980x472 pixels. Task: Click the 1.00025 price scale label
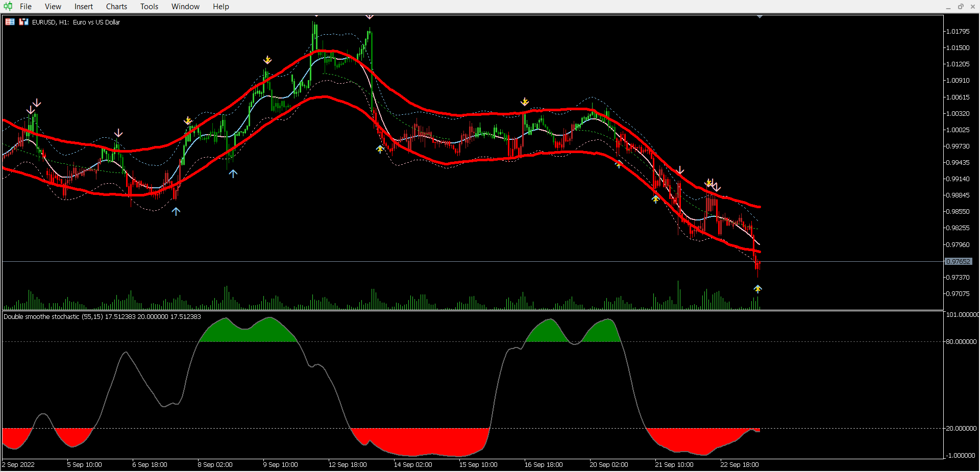pyautogui.click(x=958, y=130)
